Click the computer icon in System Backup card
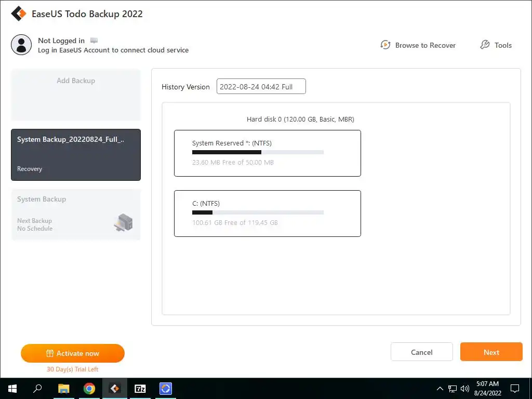532x399 pixels. point(123,222)
